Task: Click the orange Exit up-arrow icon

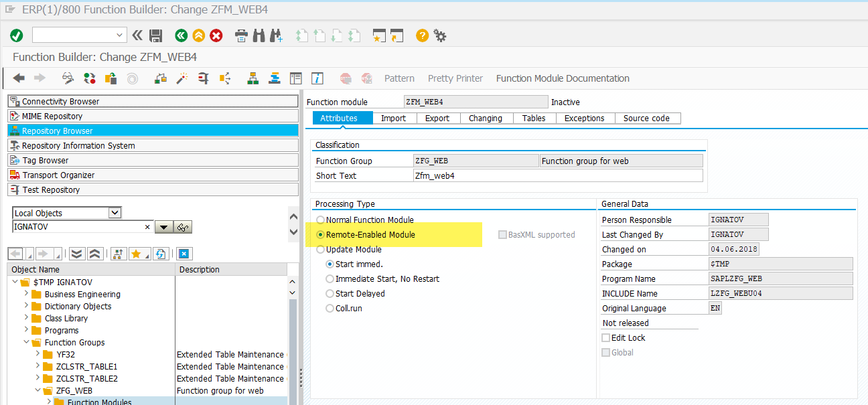Action: click(x=199, y=35)
